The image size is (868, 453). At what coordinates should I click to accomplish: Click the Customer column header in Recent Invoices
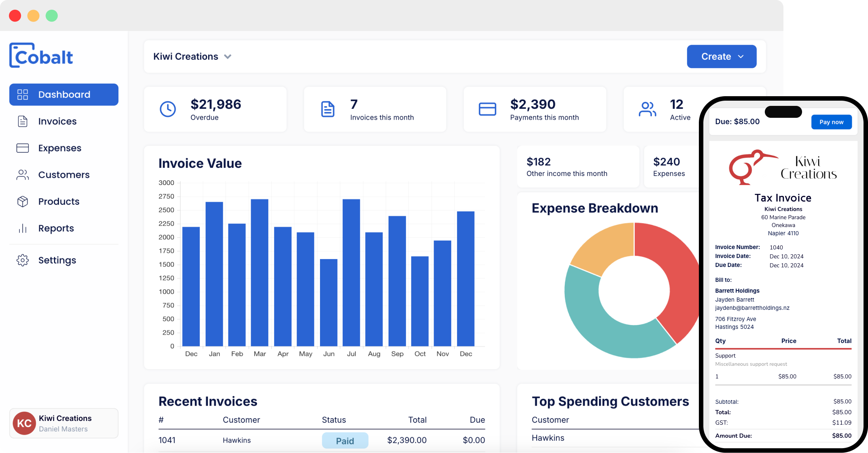coord(241,420)
